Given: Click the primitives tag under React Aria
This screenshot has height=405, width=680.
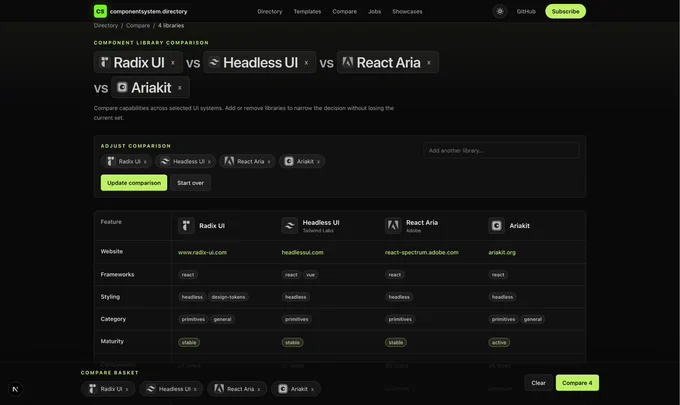Looking at the screenshot, I should [x=400, y=320].
